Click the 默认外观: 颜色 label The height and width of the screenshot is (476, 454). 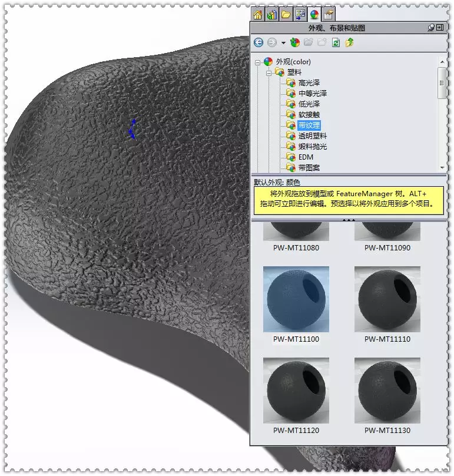click(277, 182)
